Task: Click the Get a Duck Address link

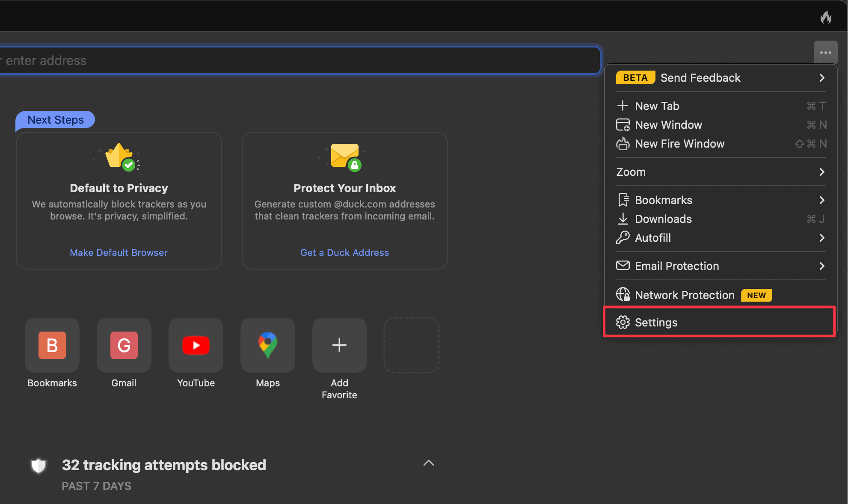Action: coord(344,252)
